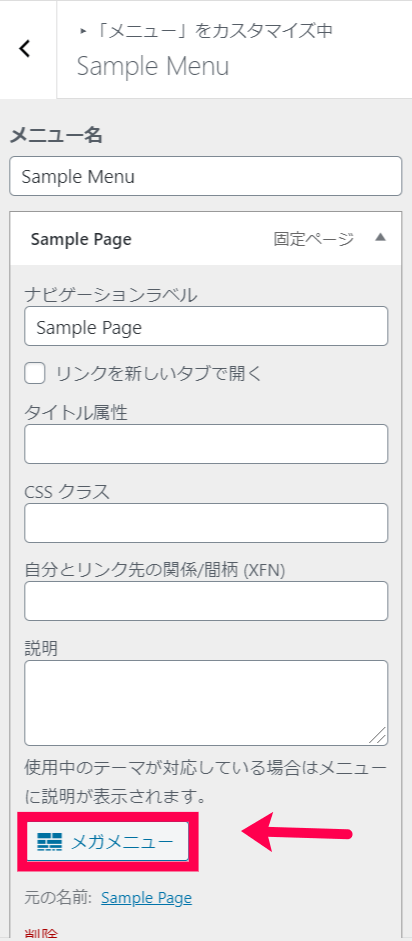Click inside the 説明 description textarea
Viewport: 412px width, 941px height.
[206, 703]
